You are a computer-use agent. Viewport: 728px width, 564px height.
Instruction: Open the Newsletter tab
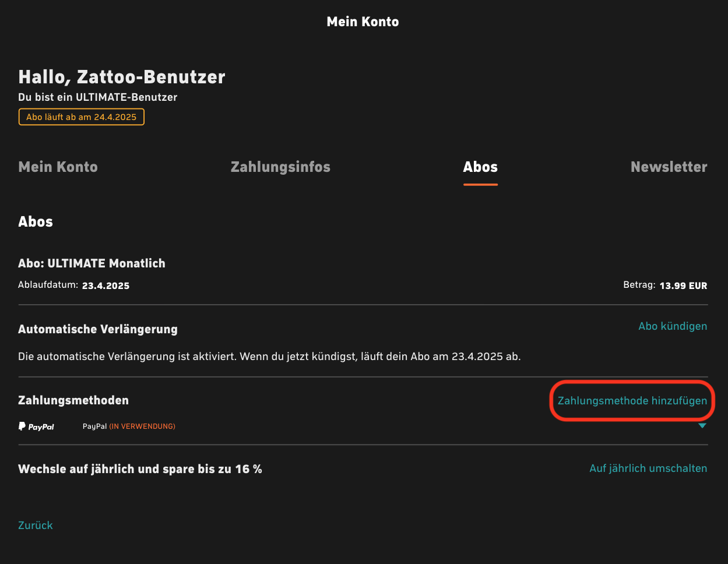tap(669, 167)
